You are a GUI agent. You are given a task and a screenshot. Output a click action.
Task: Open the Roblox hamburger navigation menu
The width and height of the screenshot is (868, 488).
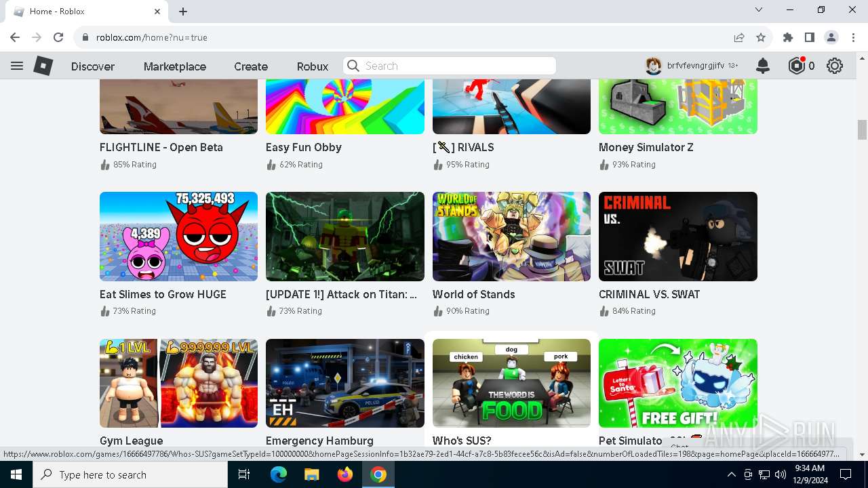[17, 66]
